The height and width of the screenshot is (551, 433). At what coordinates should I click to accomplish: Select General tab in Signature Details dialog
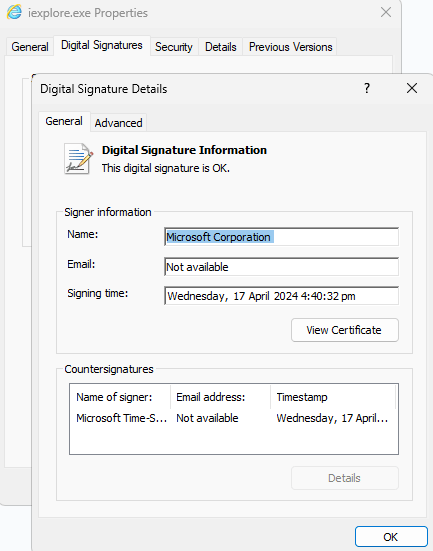(64, 121)
